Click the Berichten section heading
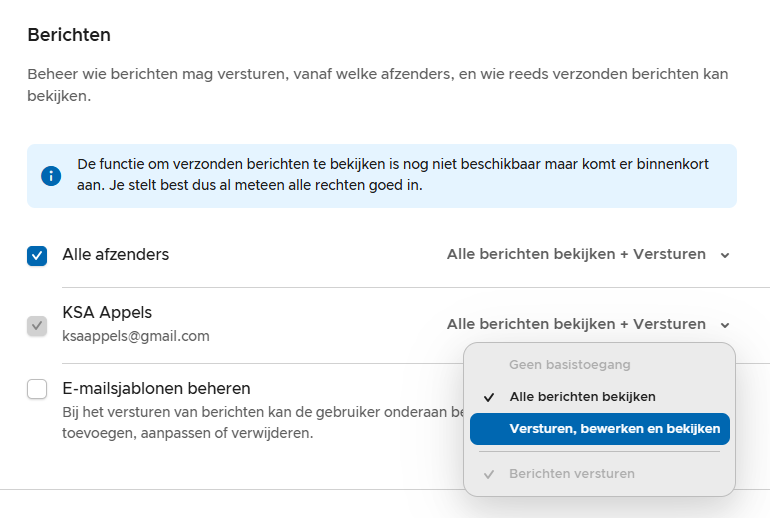The height and width of the screenshot is (518, 770). (69, 35)
